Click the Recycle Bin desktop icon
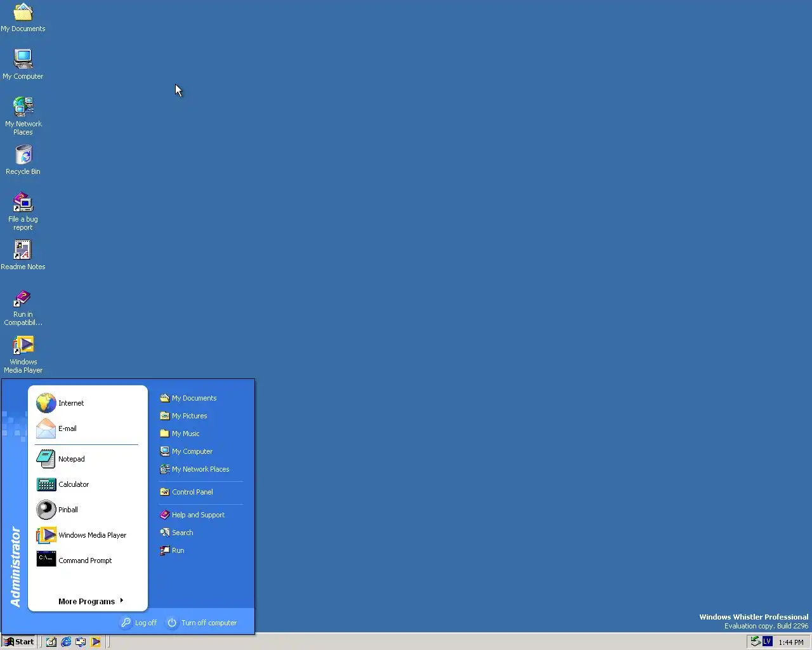The width and height of the screenshot is (812, 650). pyautogui.click(x=23, y=160)
